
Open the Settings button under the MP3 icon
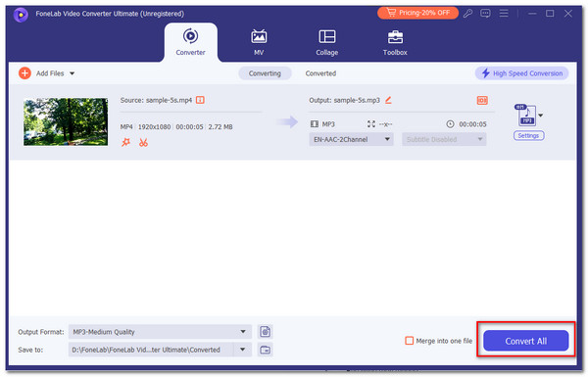(528, 136)
